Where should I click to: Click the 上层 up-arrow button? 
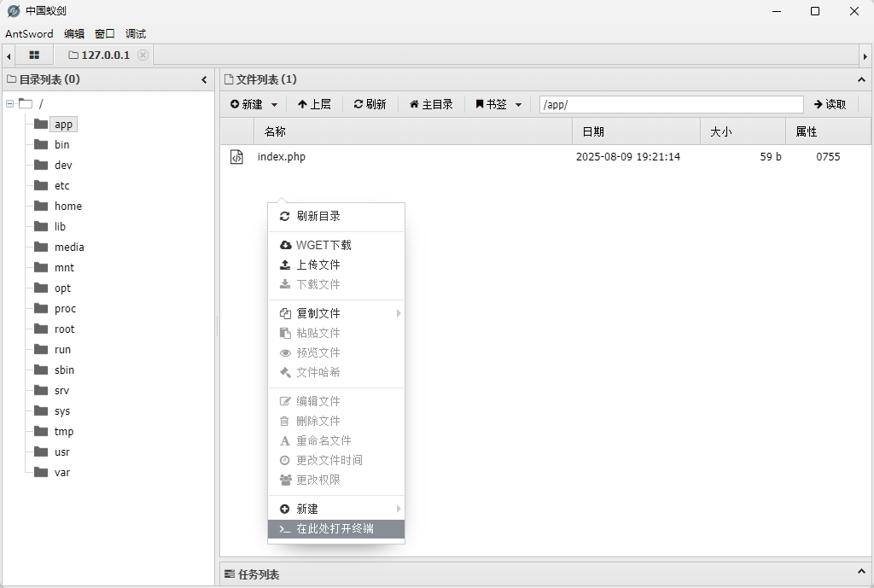point(314,104)
